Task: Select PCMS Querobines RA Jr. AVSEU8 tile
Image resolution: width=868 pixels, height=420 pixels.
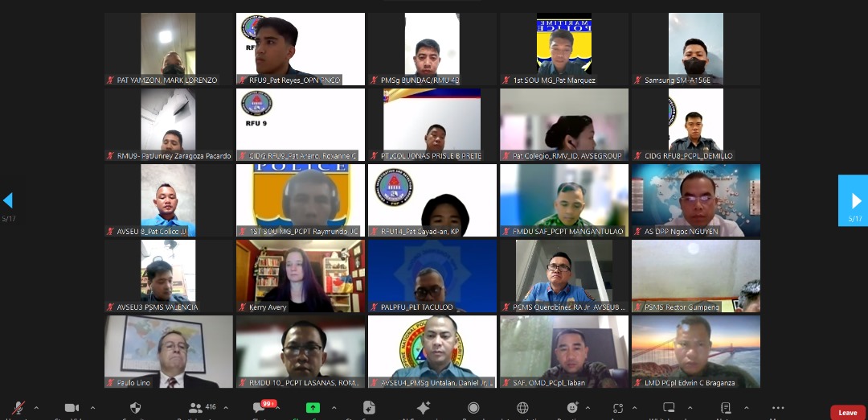Action: [x=564, y=276]
